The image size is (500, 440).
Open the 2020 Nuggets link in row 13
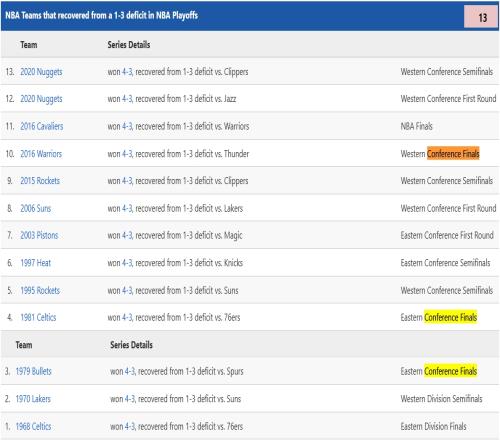point(41,72)
